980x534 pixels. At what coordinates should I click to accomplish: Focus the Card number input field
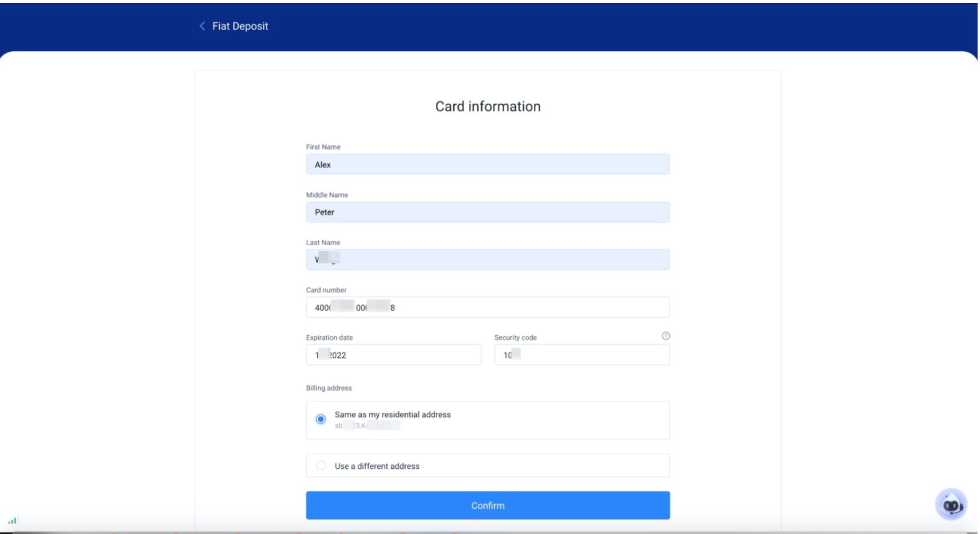pyautogui.click(x=487, y=307)
